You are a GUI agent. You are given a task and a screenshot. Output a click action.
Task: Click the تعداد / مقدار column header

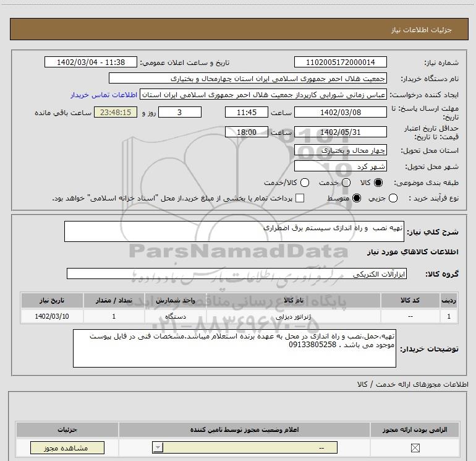point(114,300)
